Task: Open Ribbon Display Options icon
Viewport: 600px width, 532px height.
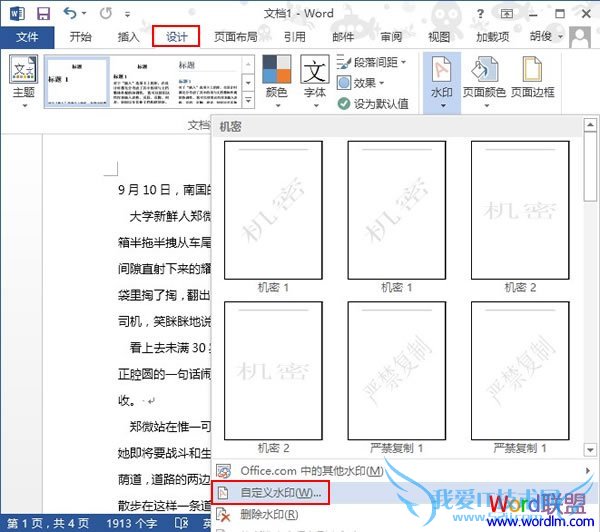Action: (x=507, y=14)
